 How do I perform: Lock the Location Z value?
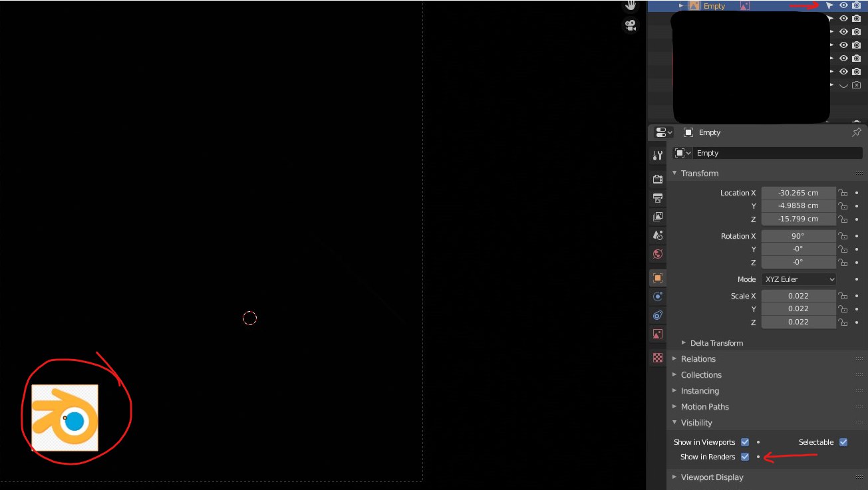pyautogui.click(x=843, y=219)
